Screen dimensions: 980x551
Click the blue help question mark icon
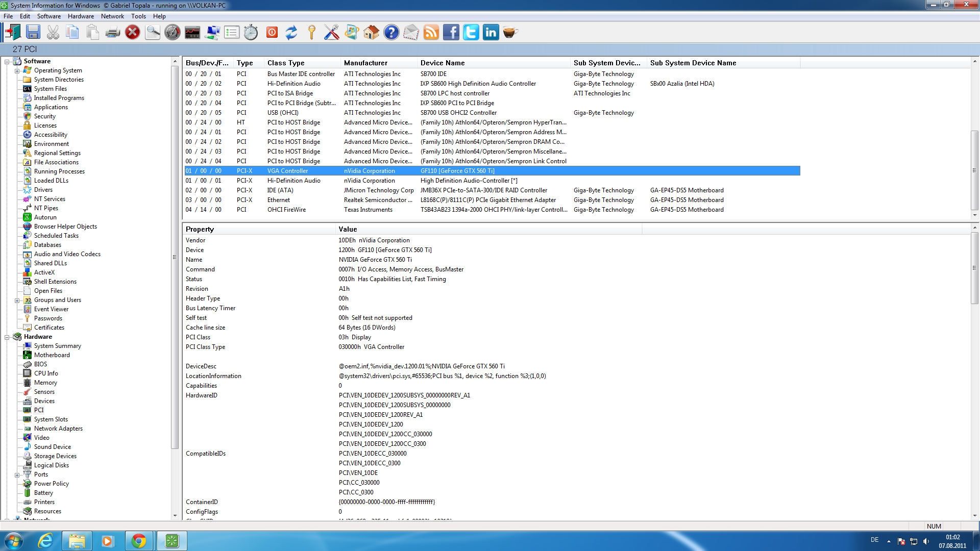[x=391, y=33]
